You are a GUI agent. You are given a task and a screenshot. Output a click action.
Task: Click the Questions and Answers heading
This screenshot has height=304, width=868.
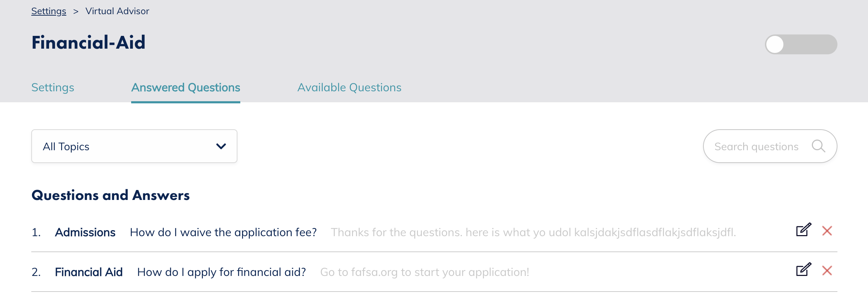coord(111,195)
